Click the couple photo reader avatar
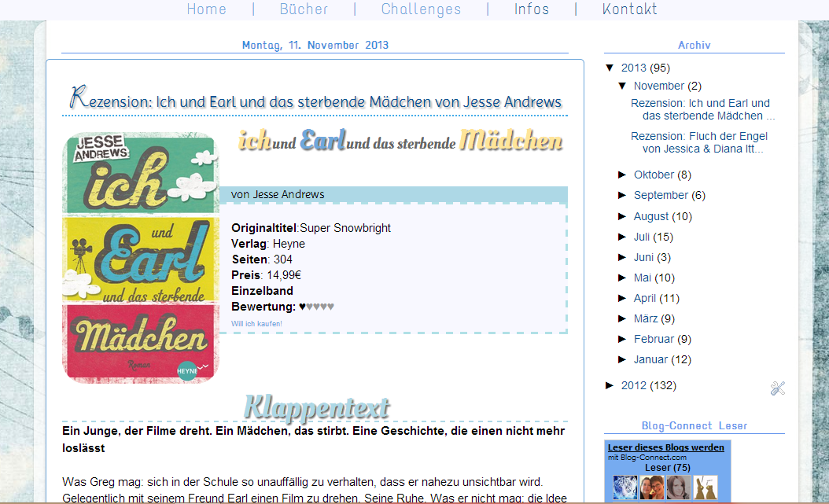Image resolution: width=829 pixels, height=504 pixels. click(x=652, y=487)
